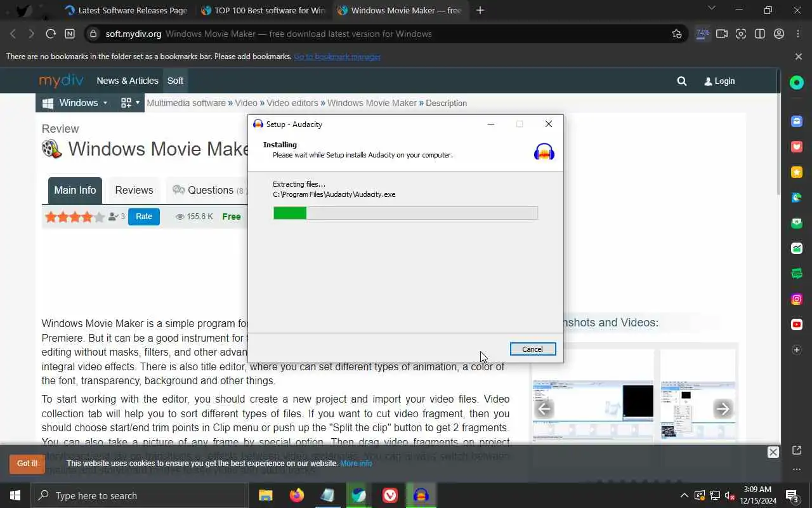This screenshot has width=812, height=508.
Task: Open the Go to bookmark manager link
Action: (x=337, y=57)
